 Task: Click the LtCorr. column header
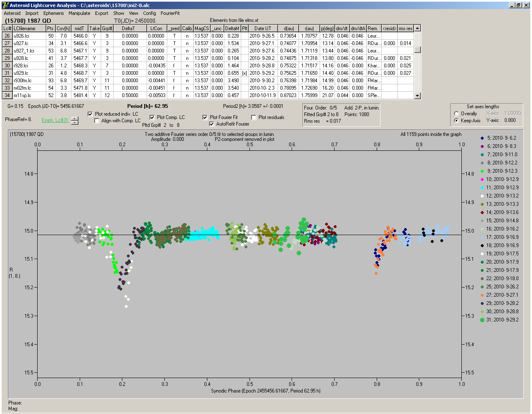pyautogui.click(x=157, y=29)
